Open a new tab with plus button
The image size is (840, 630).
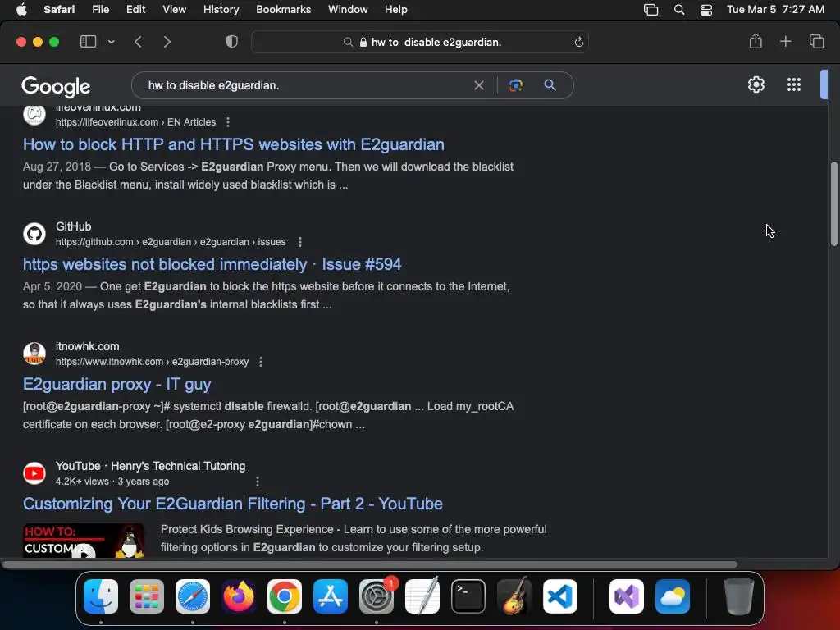(785, 41)
